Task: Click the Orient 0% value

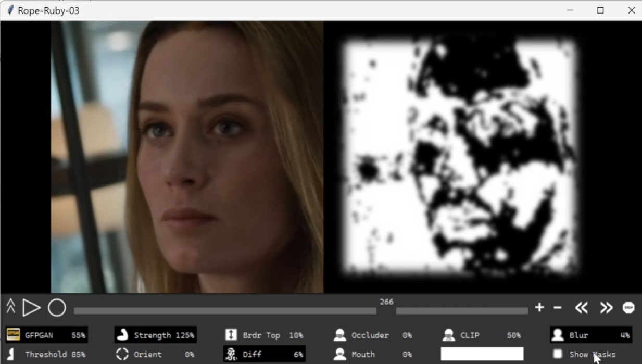Action: click(189, 355)
